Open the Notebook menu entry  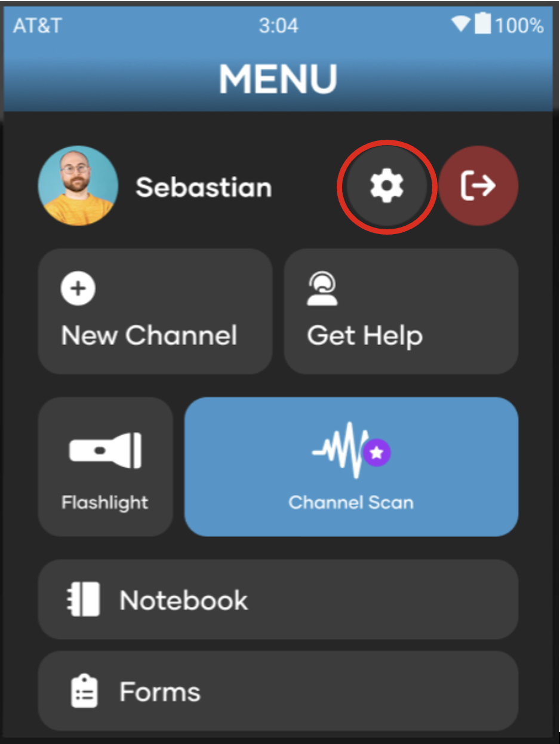[x=278, y=599]
